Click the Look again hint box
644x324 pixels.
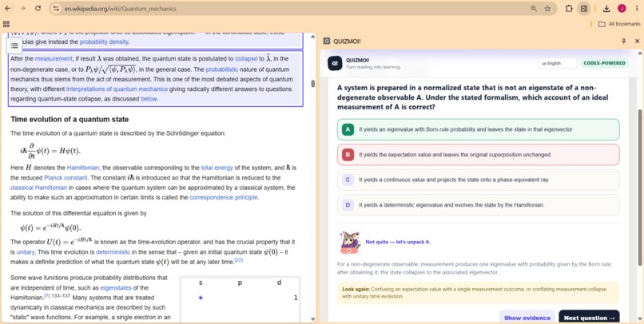pos(478,293)
